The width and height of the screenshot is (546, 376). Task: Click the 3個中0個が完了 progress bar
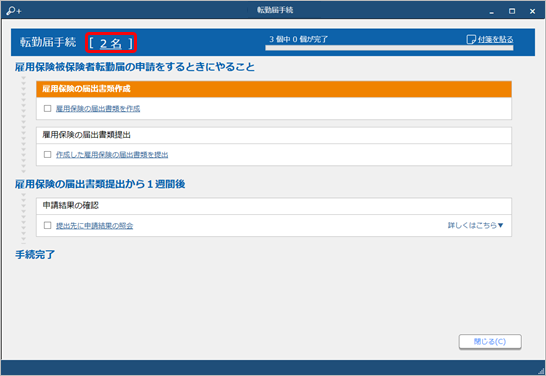389,48
